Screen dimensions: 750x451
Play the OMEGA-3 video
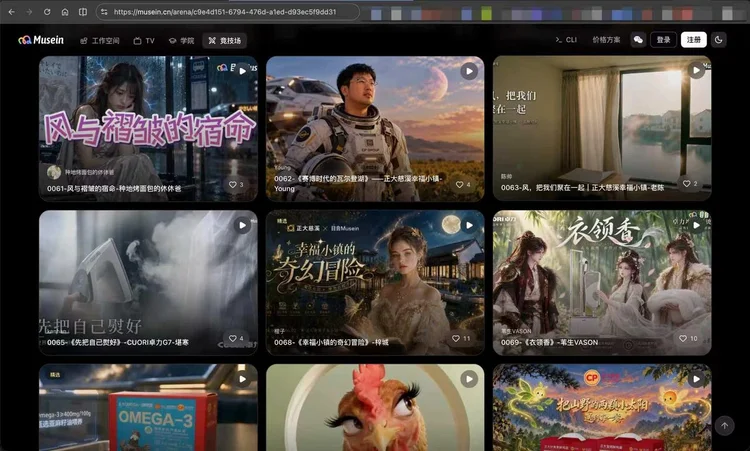(x=243, y=379)
